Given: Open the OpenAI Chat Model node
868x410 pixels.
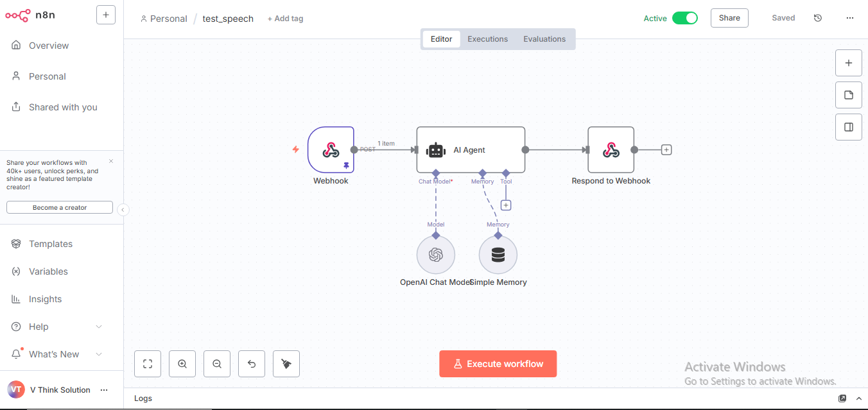Looking at the screenshot, I should pyautogui.click(x=436, y=255).
